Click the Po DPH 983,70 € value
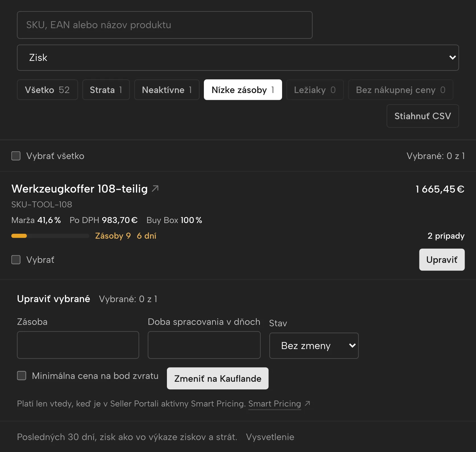The width and height of the screenshot is (476, 452). point(104,220)
